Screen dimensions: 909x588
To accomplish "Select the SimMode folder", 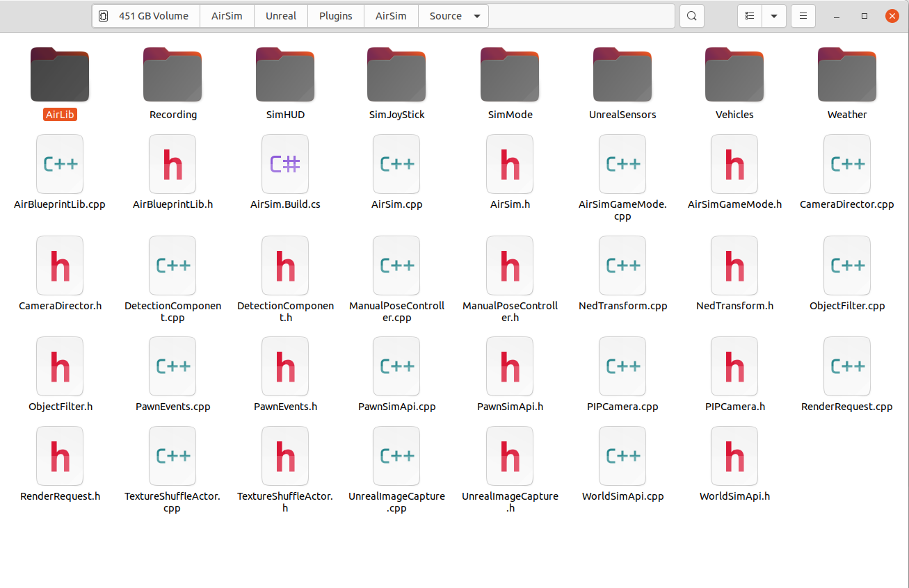I will [510, 74].
